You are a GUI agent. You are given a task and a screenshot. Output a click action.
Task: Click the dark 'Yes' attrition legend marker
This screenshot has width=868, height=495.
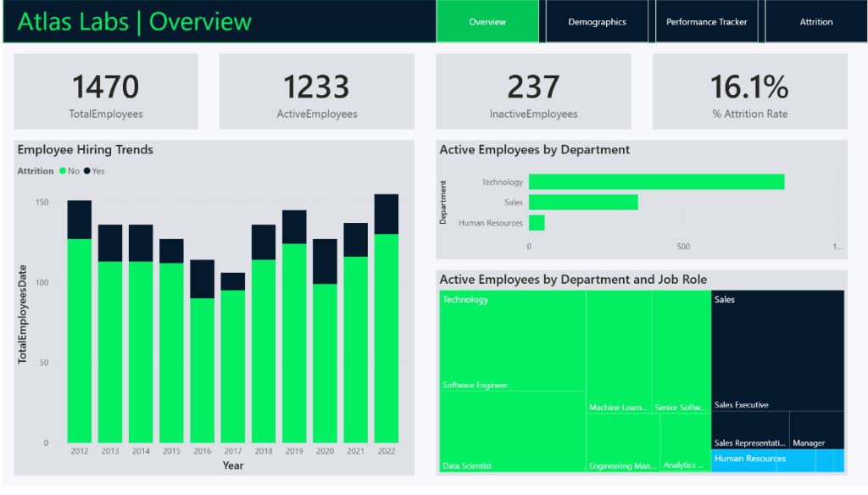[87, 171]
